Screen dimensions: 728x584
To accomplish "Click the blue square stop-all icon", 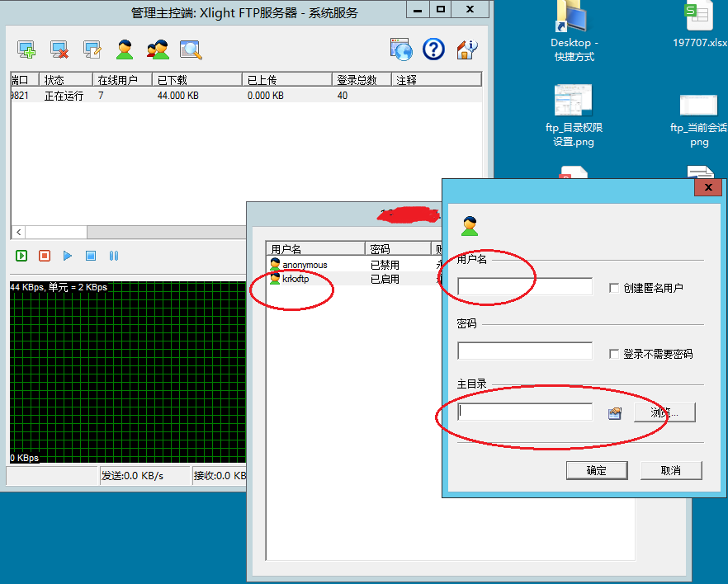I will click(x=91, y=256).
